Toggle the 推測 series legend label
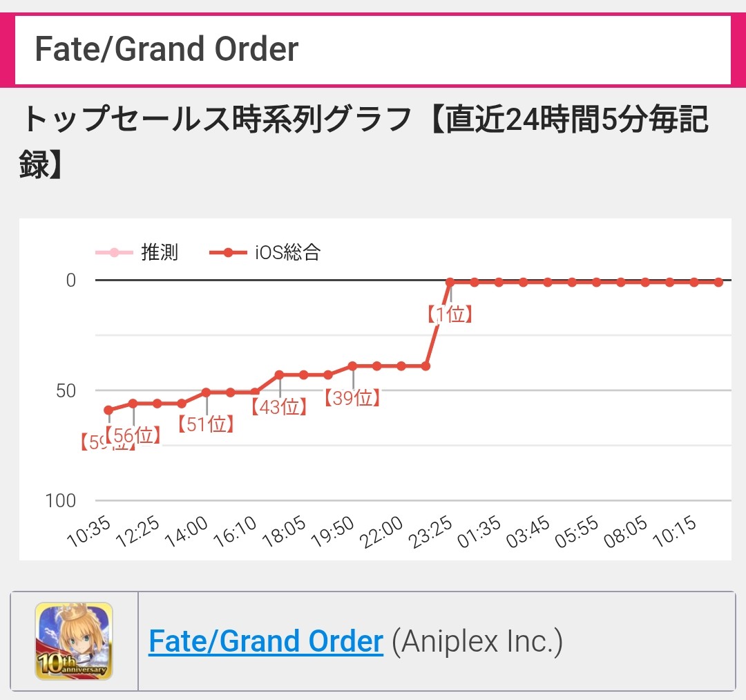746x700 pixels. pyautogui.click(x=160, y=252)
